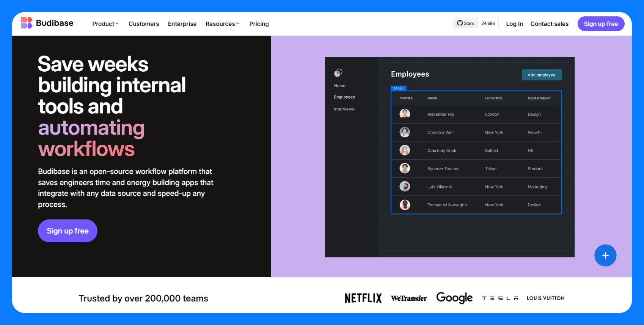Image resolution: width=644 pixels, height=325 pixels.
Task: Click the blue plus floating button
Action: (605, 255)
